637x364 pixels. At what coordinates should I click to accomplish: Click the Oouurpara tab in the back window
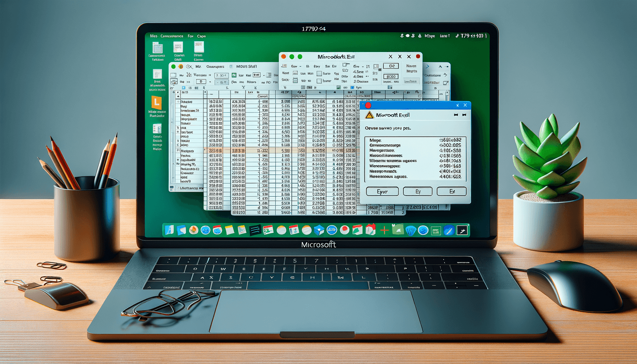pos(215,67)
